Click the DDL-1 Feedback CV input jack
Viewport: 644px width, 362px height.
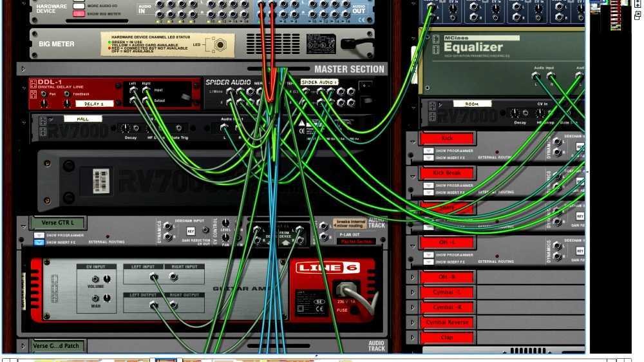click(66, 94)
